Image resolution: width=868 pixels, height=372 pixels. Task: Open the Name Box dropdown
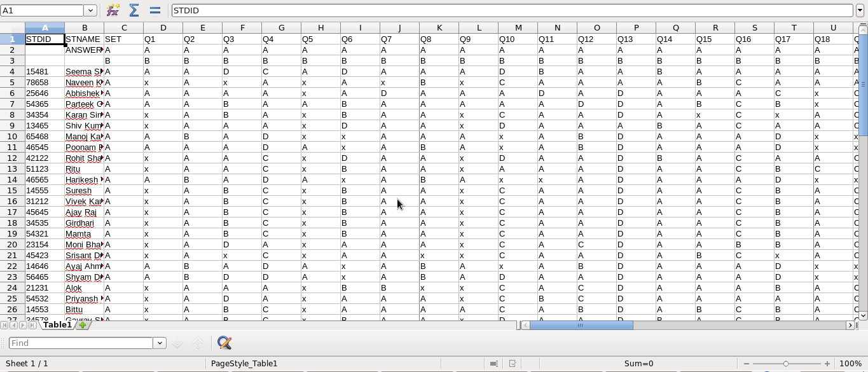tap(90, 10)
